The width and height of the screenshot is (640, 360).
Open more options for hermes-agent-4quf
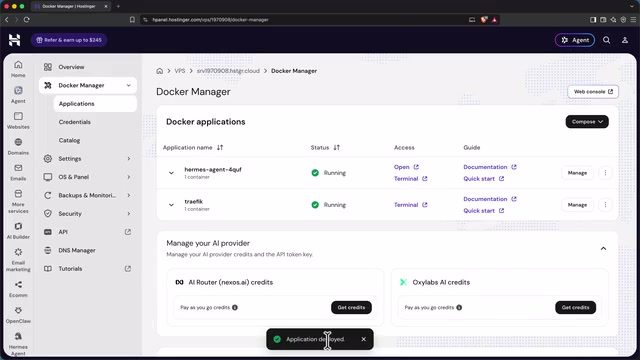coord(605,173)
